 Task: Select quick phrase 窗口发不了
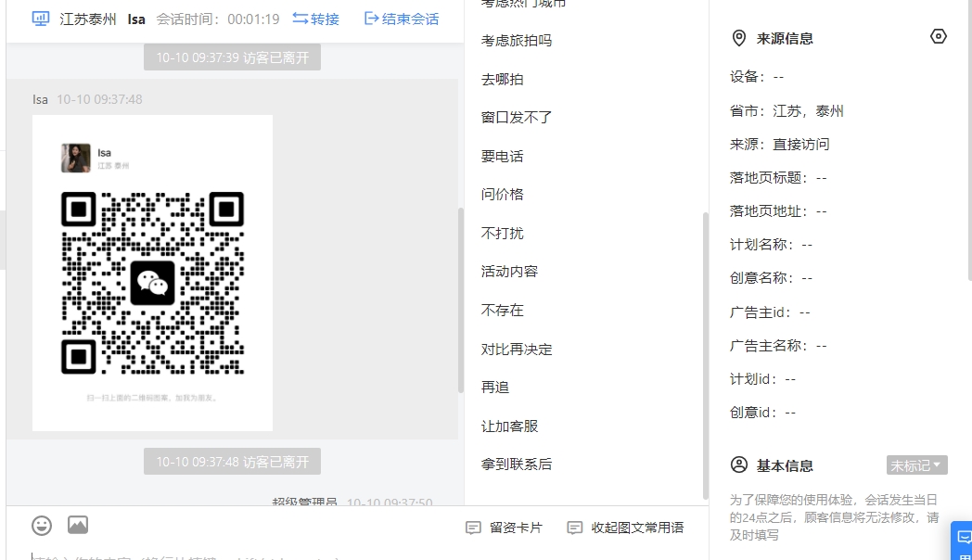[517, 118]
